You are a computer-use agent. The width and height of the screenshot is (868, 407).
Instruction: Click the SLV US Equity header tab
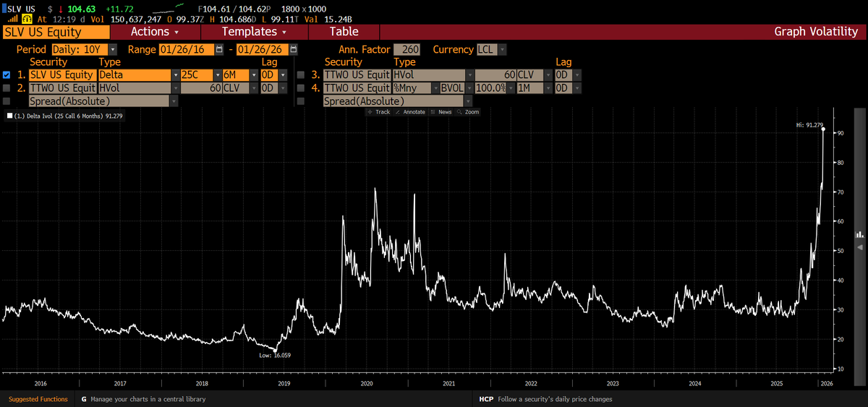pos(55,32)
